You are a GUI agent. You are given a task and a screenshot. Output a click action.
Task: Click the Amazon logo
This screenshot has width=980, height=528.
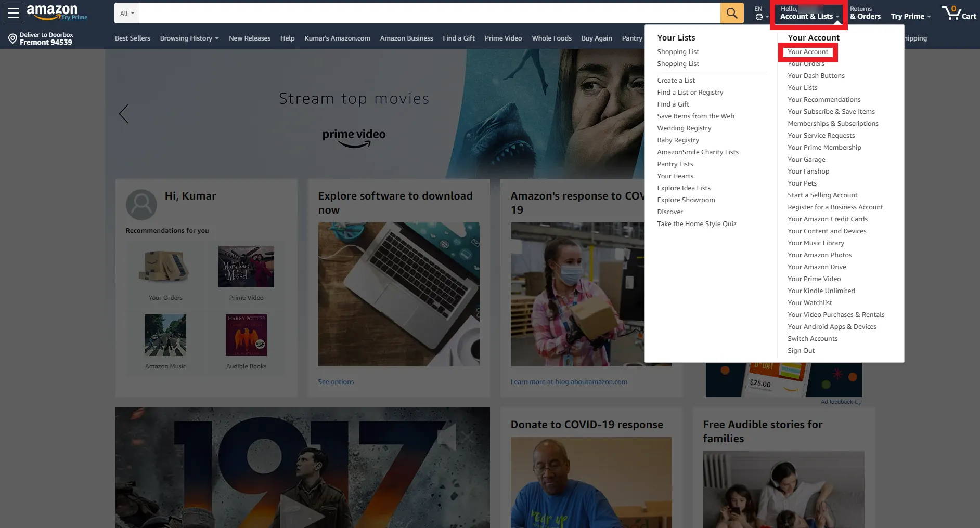52,11
